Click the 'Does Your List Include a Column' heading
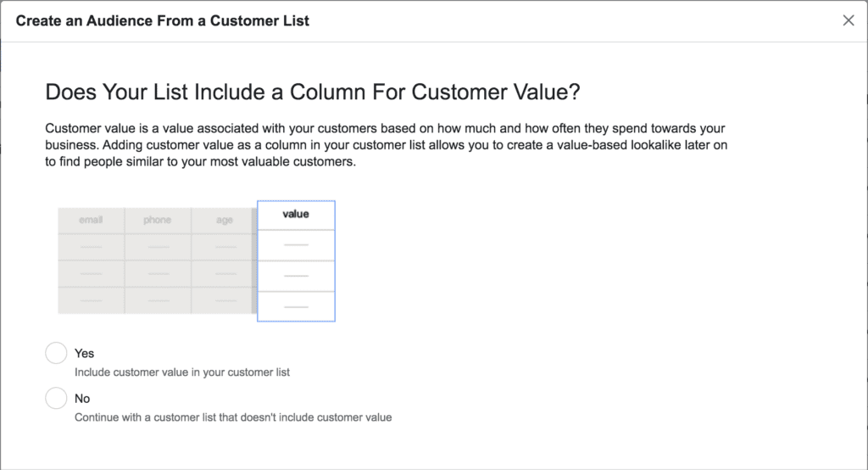868x470 pixels. point(312,92)
